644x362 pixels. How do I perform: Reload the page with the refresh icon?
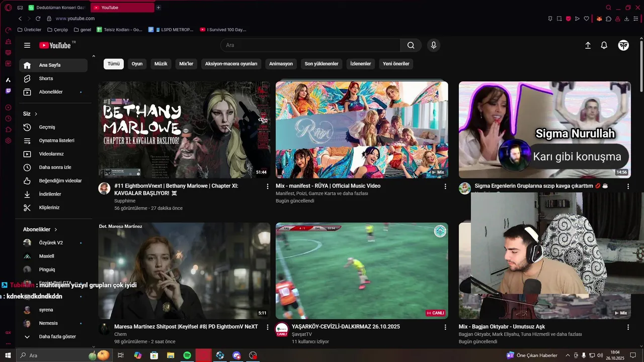point(38,19)
